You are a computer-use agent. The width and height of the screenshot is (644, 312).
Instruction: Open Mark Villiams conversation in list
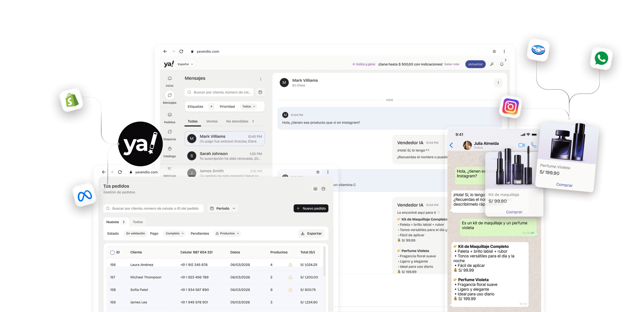(x=225, y=138)
